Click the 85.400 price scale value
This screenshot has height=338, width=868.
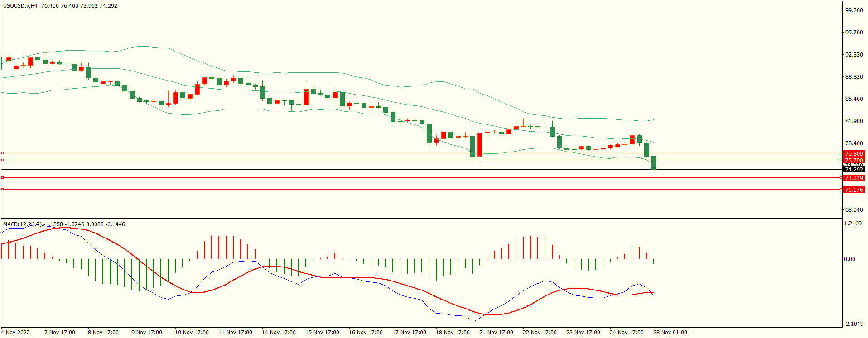(x=854, y=99)
